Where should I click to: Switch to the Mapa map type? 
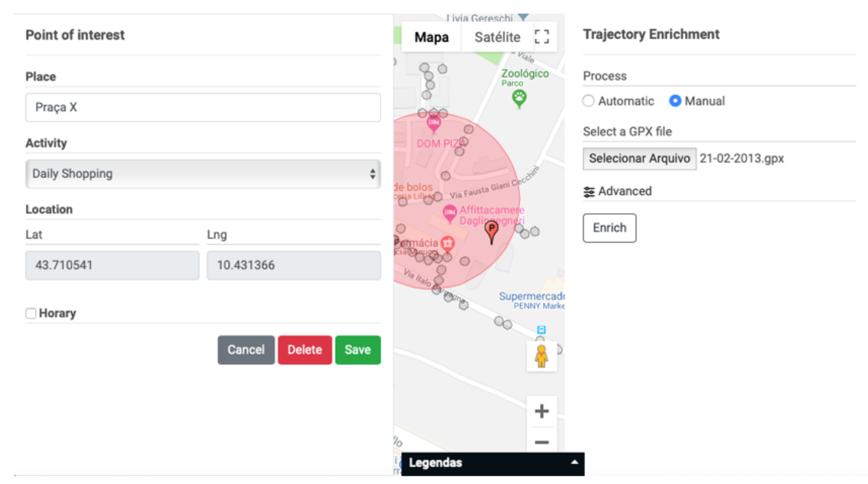tap(431, 37)
